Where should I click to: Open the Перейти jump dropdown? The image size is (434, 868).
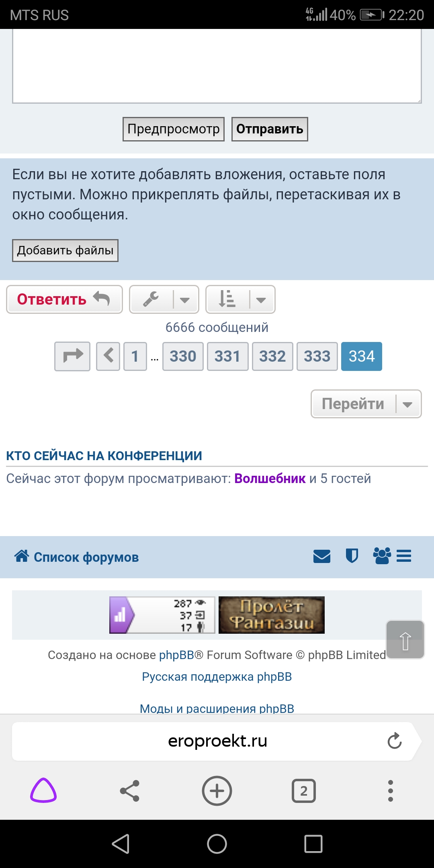(366, 404)
